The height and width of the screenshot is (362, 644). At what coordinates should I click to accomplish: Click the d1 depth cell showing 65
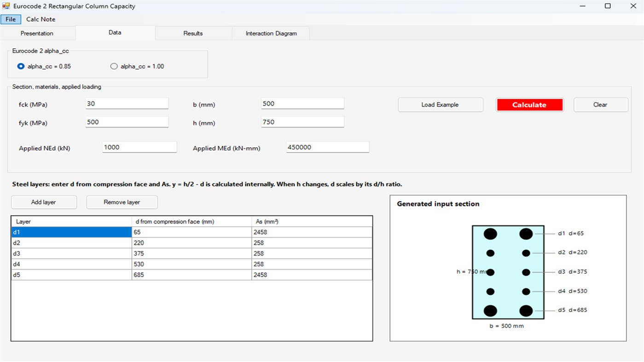(x=191, y=232)
